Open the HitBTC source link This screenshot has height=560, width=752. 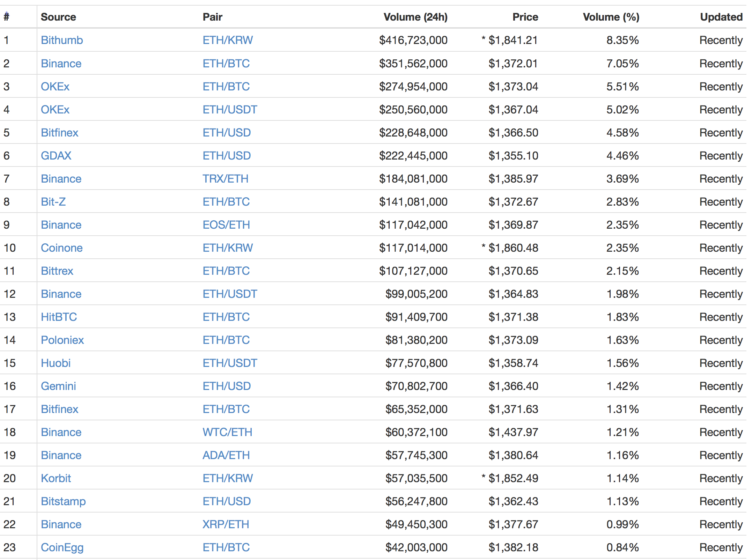point(59,317)
